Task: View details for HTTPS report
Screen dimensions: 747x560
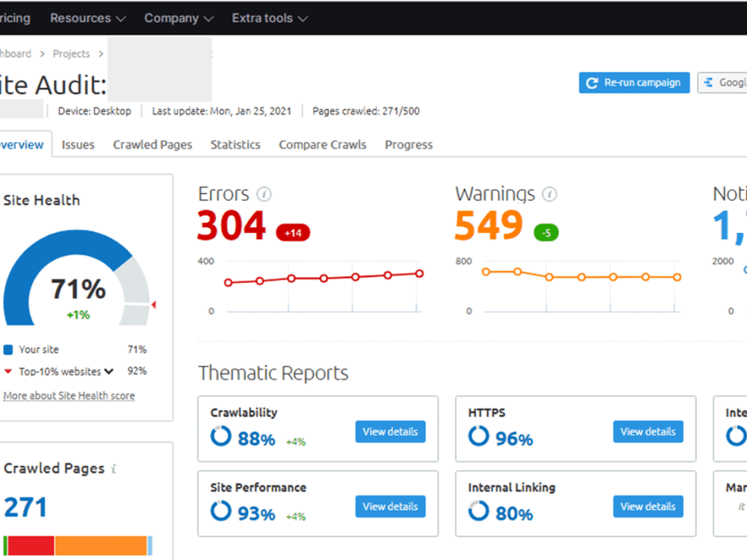Action: [648, 432]
